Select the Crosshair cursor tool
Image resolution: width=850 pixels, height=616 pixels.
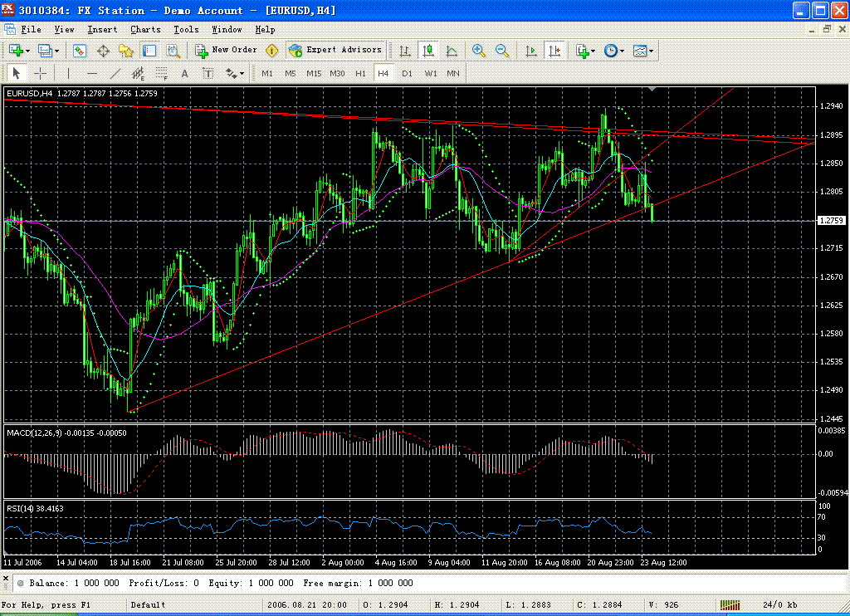(40, 73)
